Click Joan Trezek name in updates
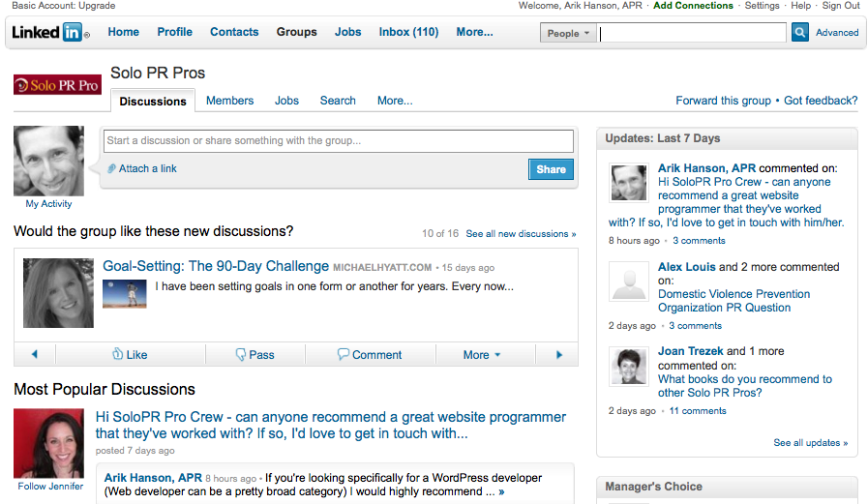 tap(690, 351)
